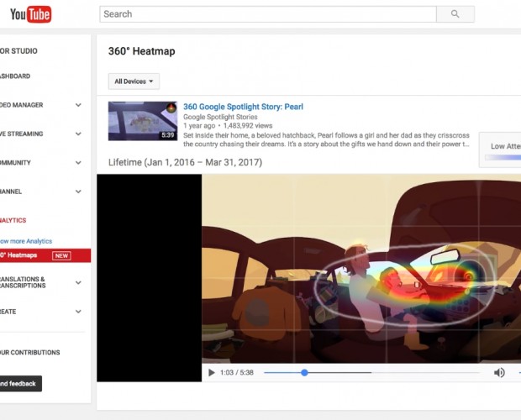The image size is (521, 420).
Task: Click the video progress slider handle
Action: [x=304, y=372]
